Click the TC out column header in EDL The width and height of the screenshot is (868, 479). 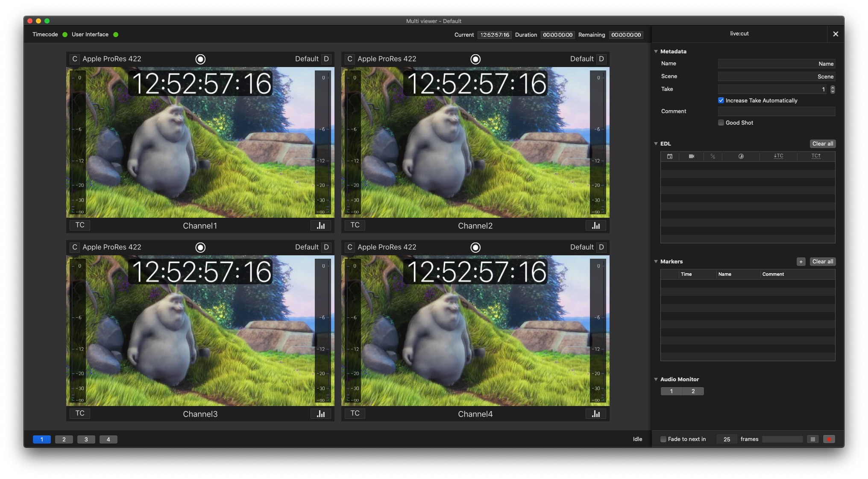[x=816, y=156]
